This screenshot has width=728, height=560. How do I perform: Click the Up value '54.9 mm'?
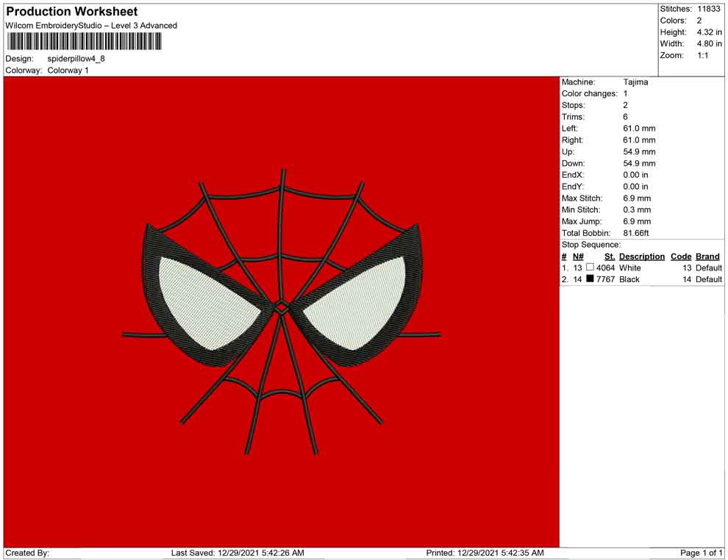(x=639, y=151)
